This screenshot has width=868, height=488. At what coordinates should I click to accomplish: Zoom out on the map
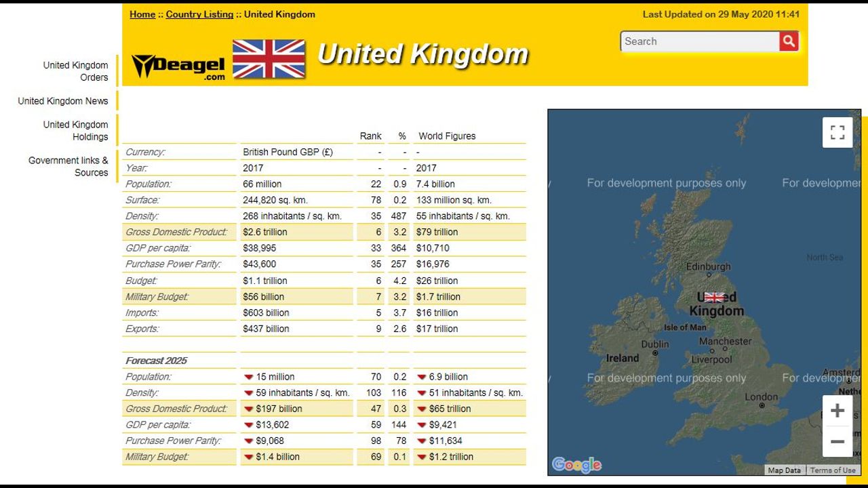(x=837, y=442)
